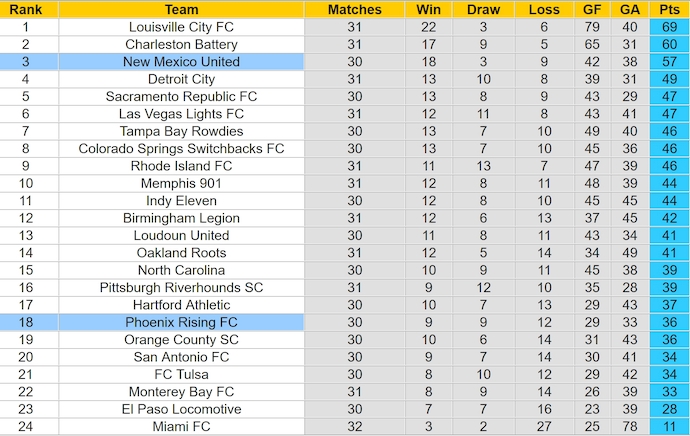Click Miami FC's 11 points cell
Image resolution: width=690 pixels, height=436 pixels.
click(669, 426)
